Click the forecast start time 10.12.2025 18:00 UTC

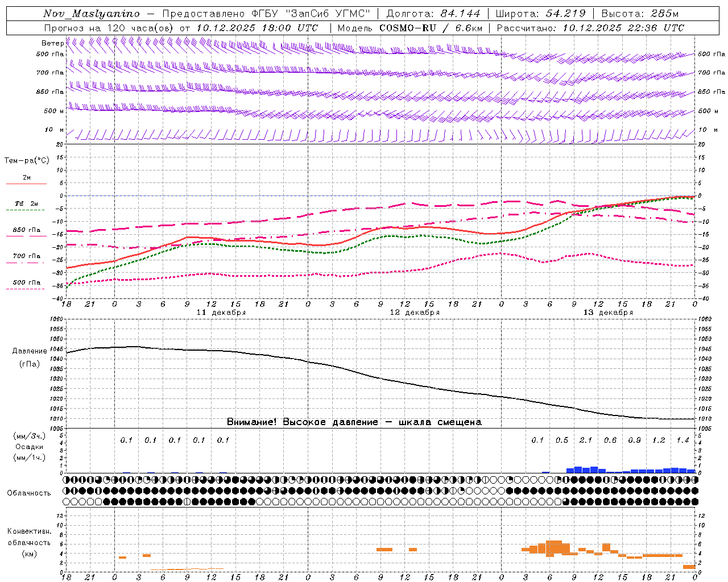[x=257, y=28]
